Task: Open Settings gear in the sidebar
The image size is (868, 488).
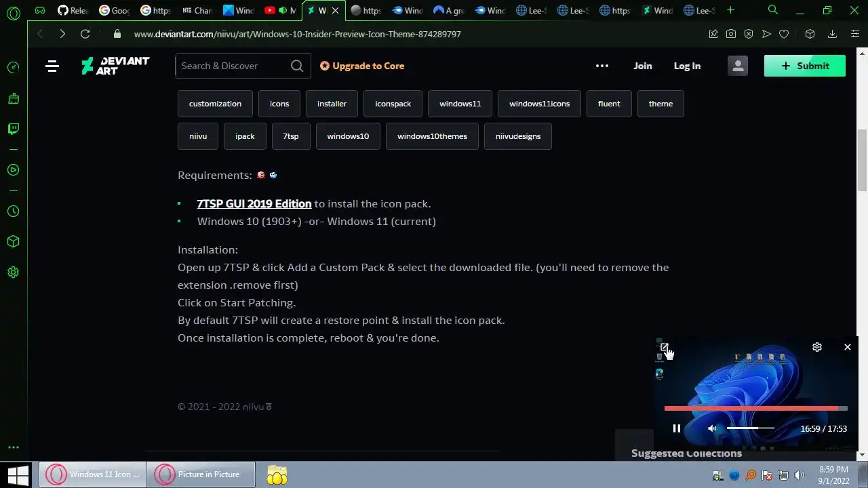Action: pyautogui.click(x=13, y=272)
